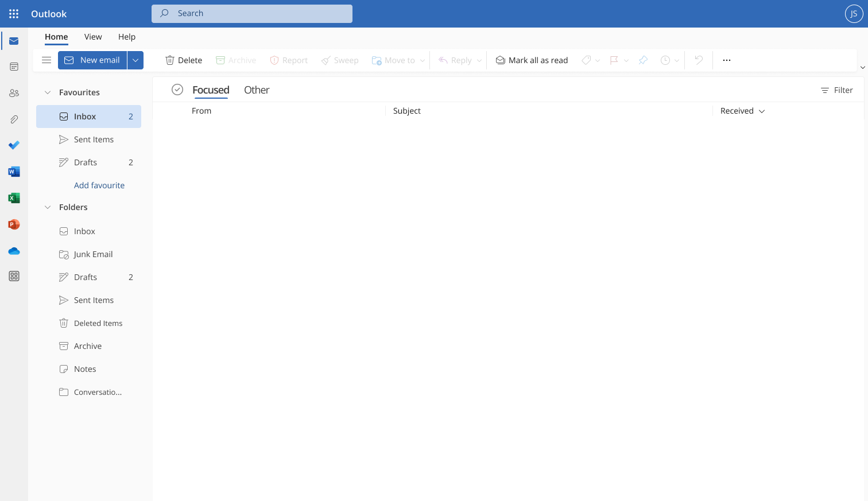This screenshot has height=501, width=868.
Task: Click the Add favourite link
Action: [99, 185]
